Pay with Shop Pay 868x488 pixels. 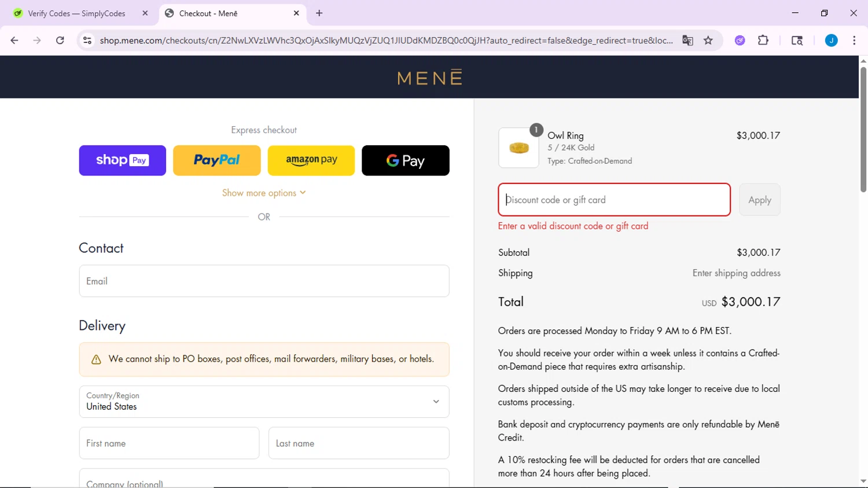click(123, 160)
